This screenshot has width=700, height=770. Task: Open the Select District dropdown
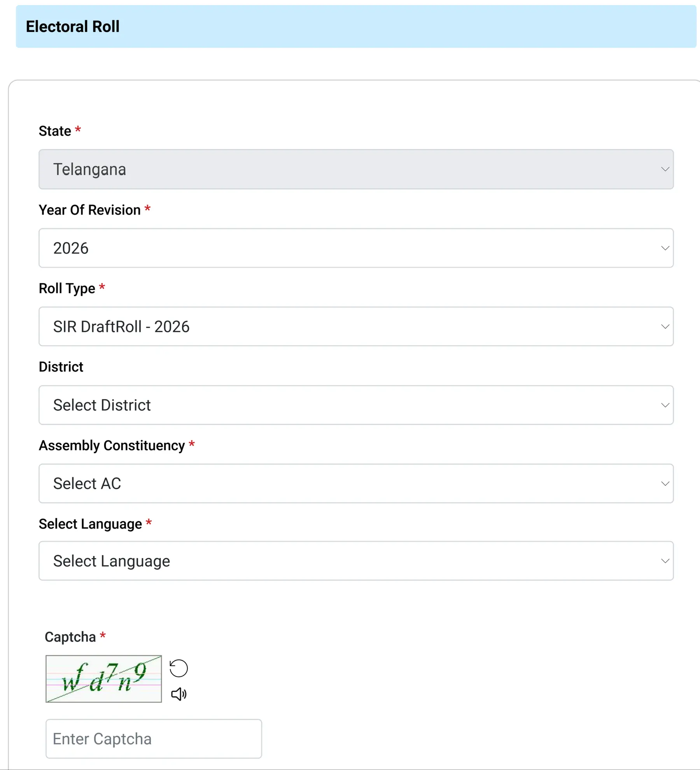point(356,405)
